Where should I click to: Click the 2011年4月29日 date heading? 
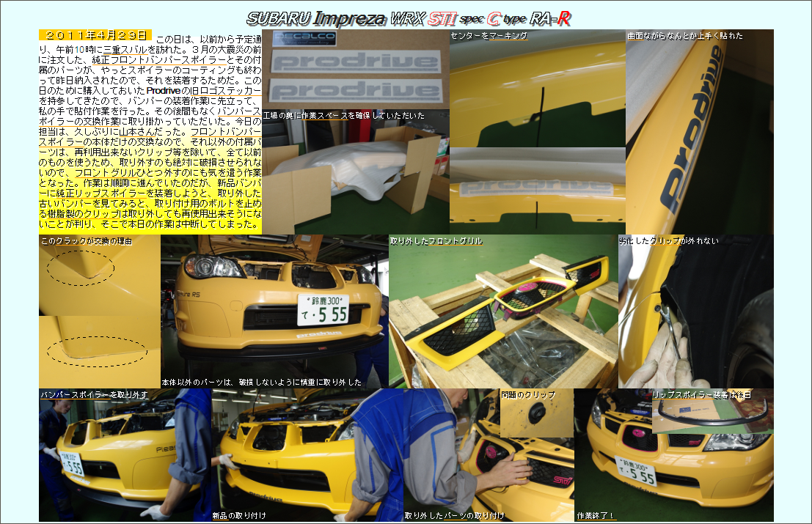pyautogui.click(x=95, y=35)
